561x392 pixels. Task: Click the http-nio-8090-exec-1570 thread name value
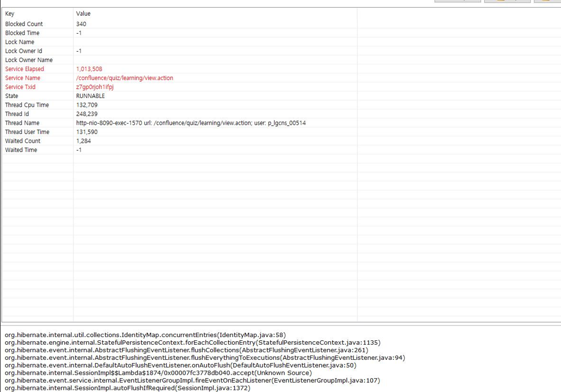coord(191,122)
